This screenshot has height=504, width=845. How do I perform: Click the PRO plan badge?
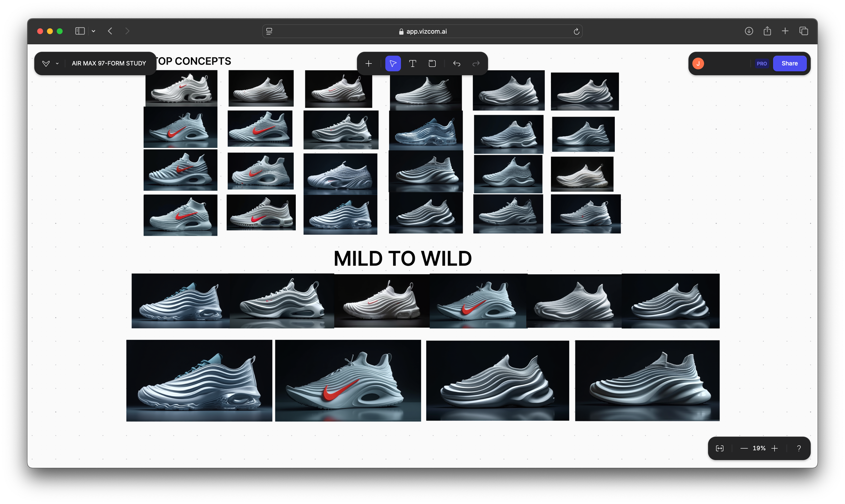762,64
